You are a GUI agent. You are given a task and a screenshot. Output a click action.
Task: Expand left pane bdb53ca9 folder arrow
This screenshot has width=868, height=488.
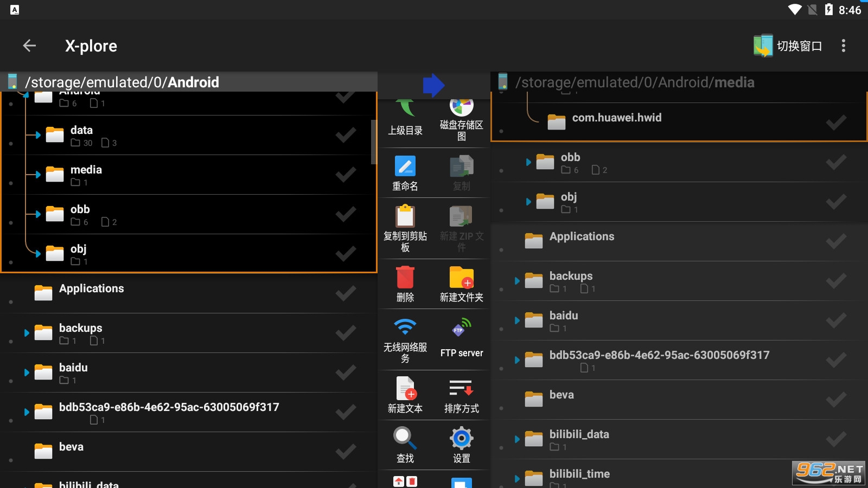point(27,412)
